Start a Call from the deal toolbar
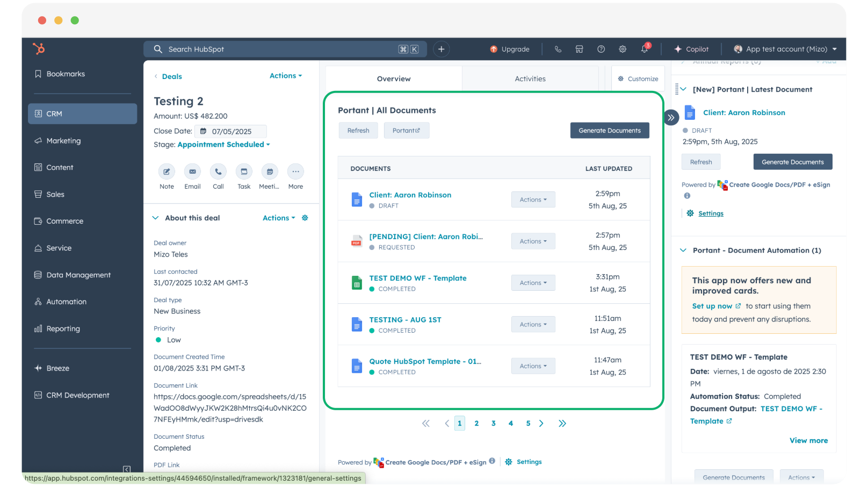 coord(218,172)
